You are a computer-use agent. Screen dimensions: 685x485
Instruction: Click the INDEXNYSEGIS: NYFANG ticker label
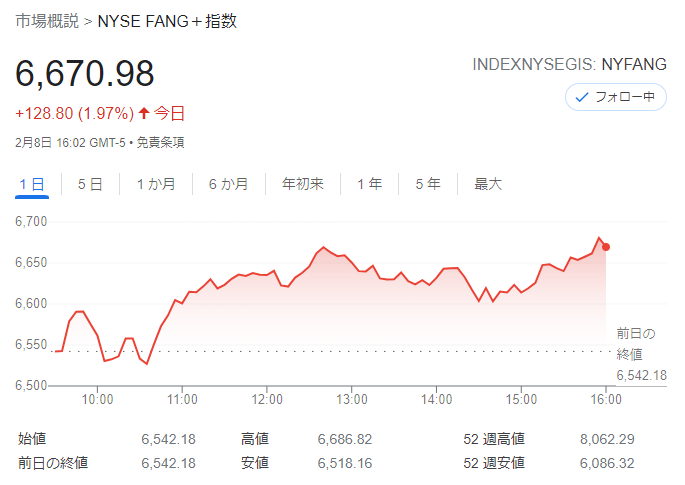(569, 65)
